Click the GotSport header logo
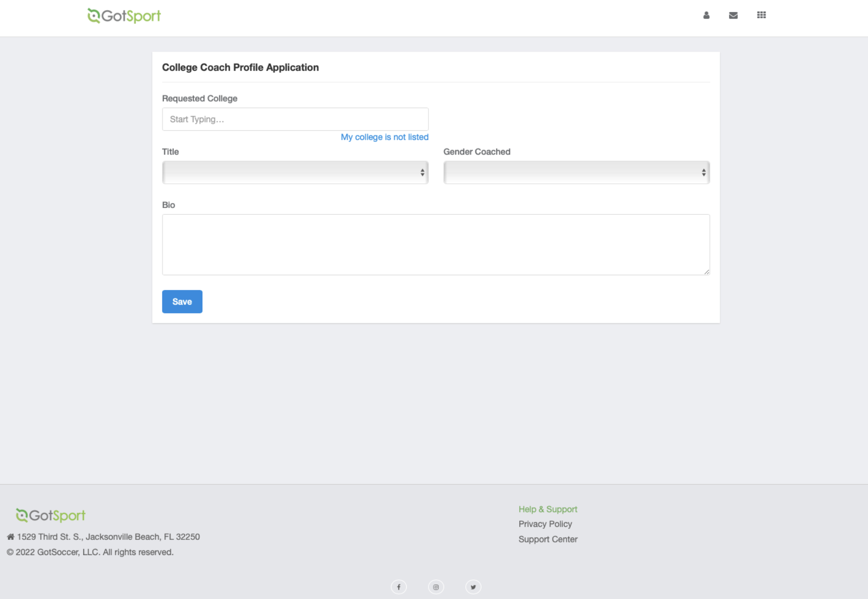This screenshot has height=599, width=868. 124,16
